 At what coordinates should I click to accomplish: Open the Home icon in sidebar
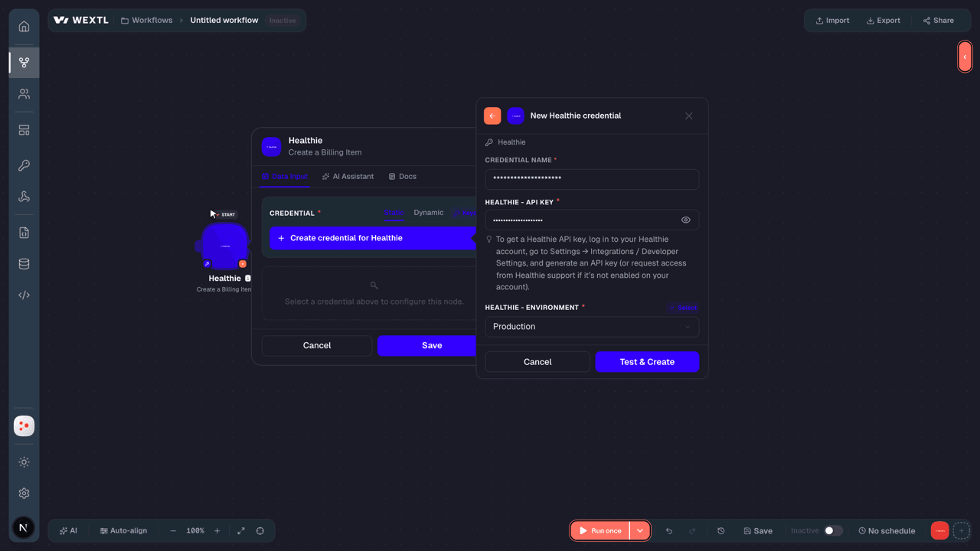click(x=24, y=27)
